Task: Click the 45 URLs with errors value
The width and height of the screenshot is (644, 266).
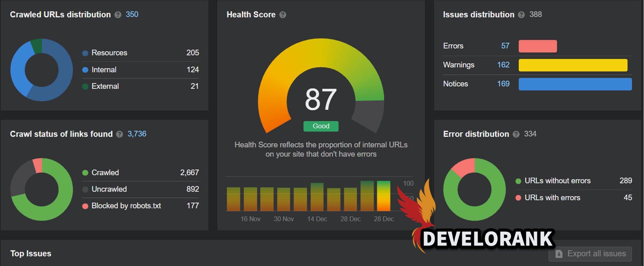Action: click(628, 197)
